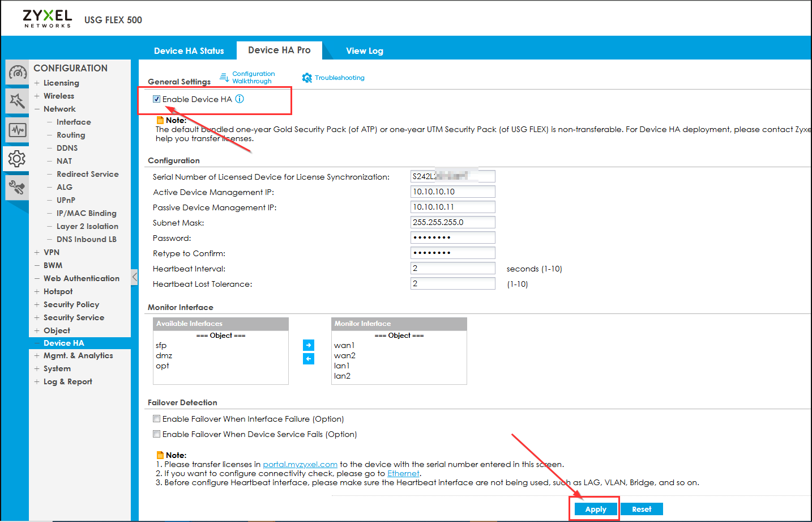
Task: Switch to the Device HA Status tab
Action: click(x=189, y=51)
